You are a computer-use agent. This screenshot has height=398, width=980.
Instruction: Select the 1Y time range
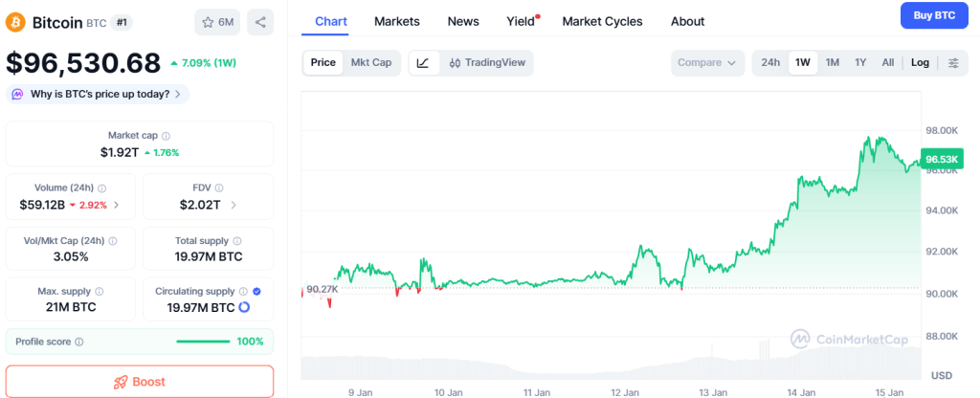[860, 63]
